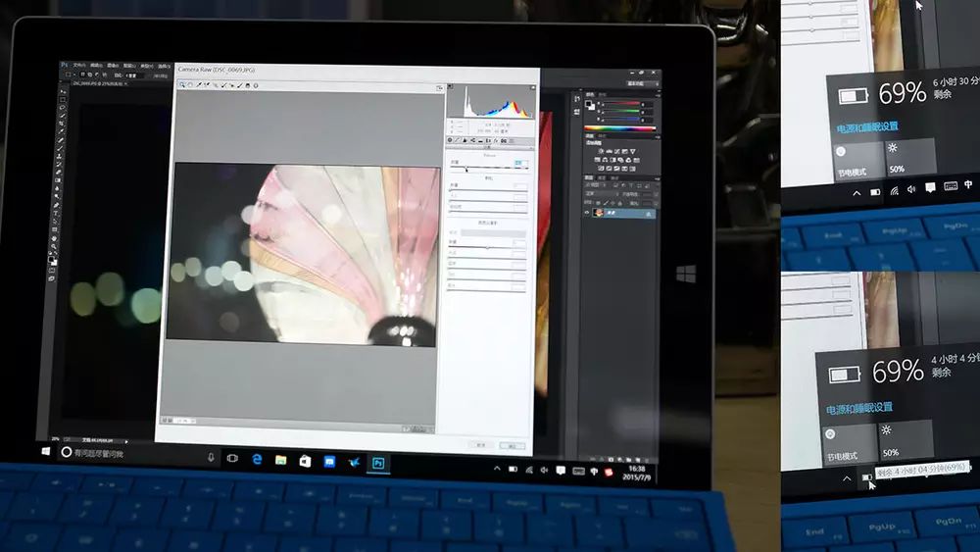Pick the Camera Raw White Balance tool
The image size is (980, 552).
[199, 84]
